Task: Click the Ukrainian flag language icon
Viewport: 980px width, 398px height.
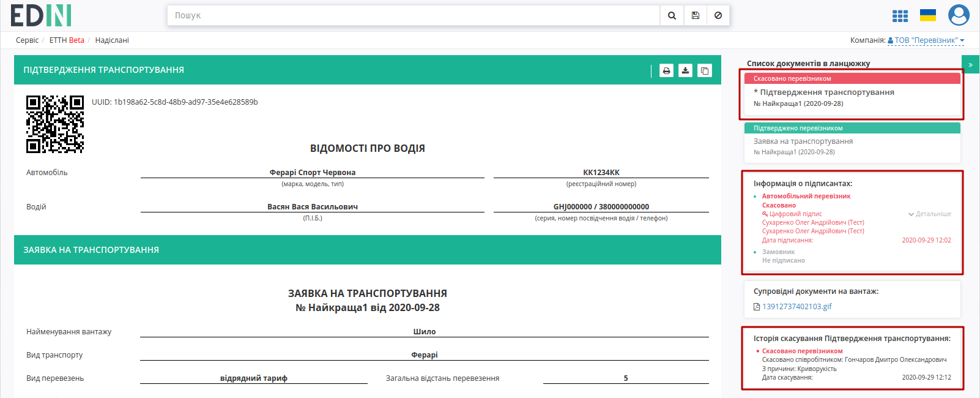Action: pos(928,15)
